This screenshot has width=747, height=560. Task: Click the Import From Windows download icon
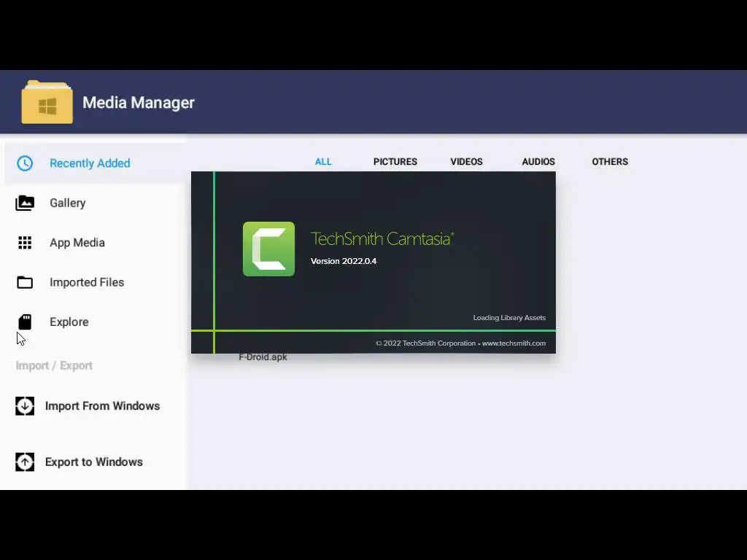point(25,405)
